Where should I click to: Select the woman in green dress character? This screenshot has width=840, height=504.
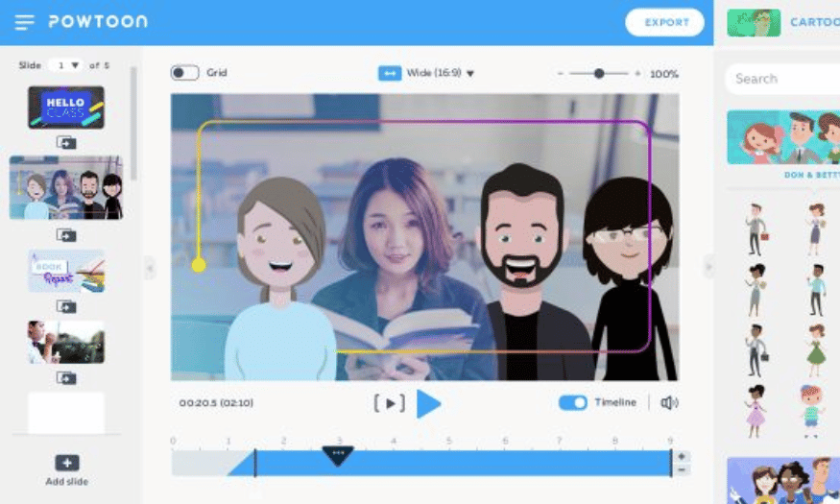point(816,350)
